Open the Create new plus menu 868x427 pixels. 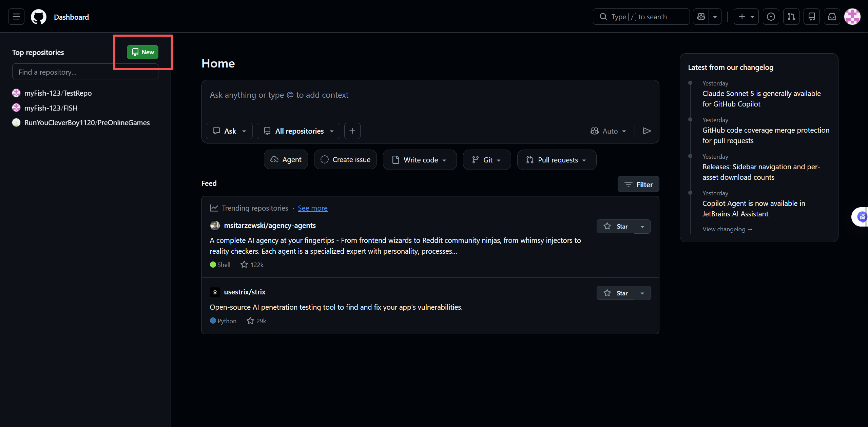[746, 17]
